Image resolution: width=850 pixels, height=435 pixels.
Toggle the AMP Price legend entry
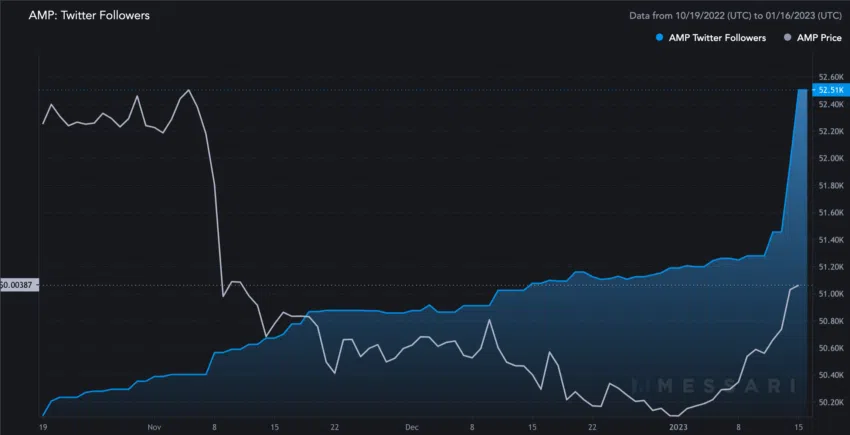coord(813,38)
